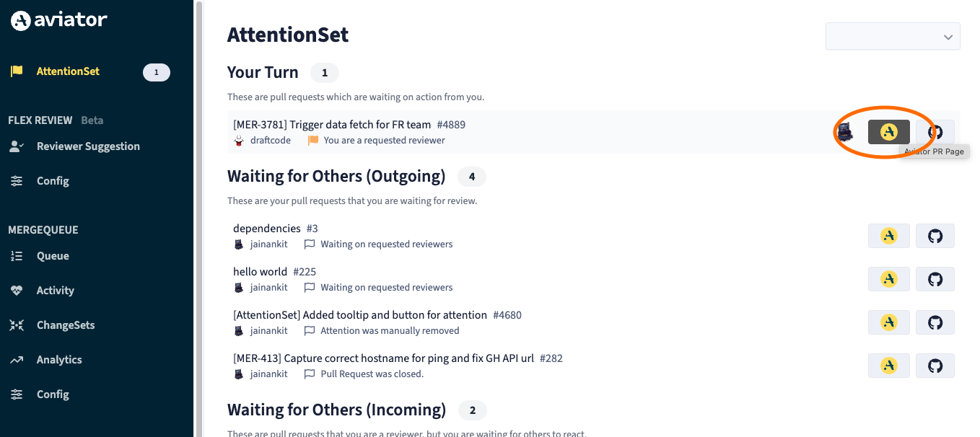Open the MergeQueue Queue page
This screenshot has width=980, height=437.
[53, 256]
